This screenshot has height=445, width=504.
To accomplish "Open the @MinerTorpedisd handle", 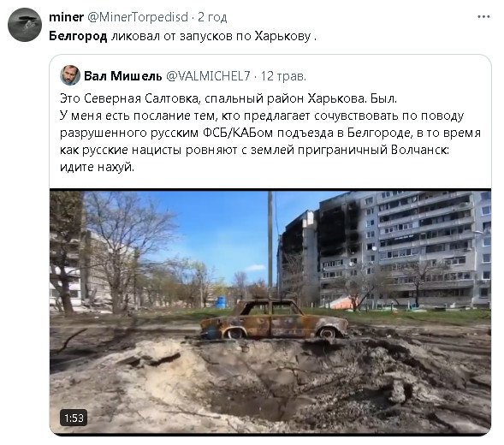I will coord(138,17).
